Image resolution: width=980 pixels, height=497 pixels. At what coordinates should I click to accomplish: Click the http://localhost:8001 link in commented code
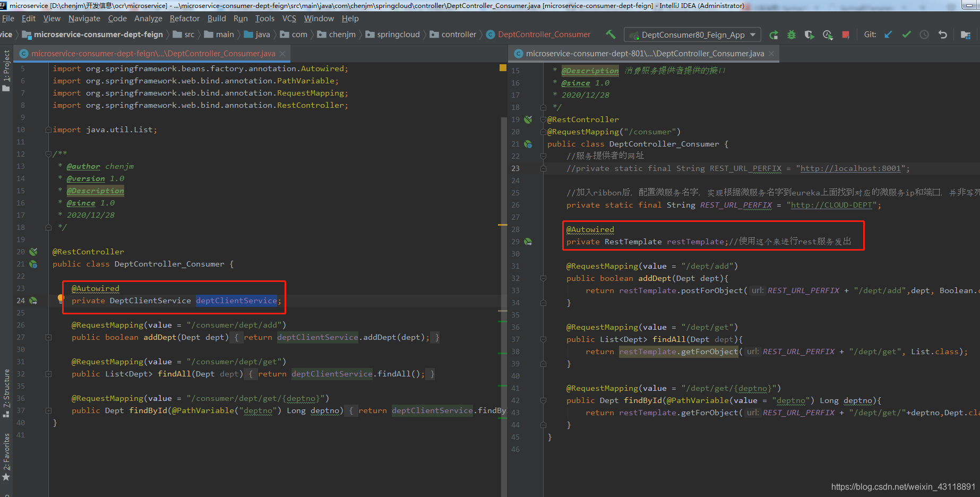point(850,168)
